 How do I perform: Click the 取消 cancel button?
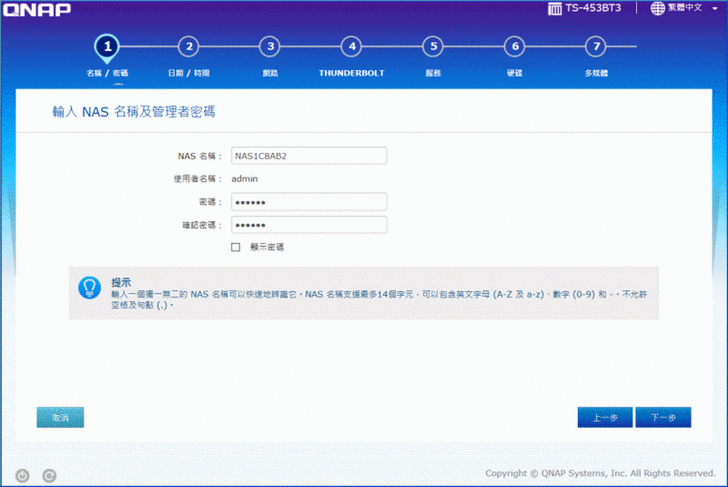tap(60, 417)
